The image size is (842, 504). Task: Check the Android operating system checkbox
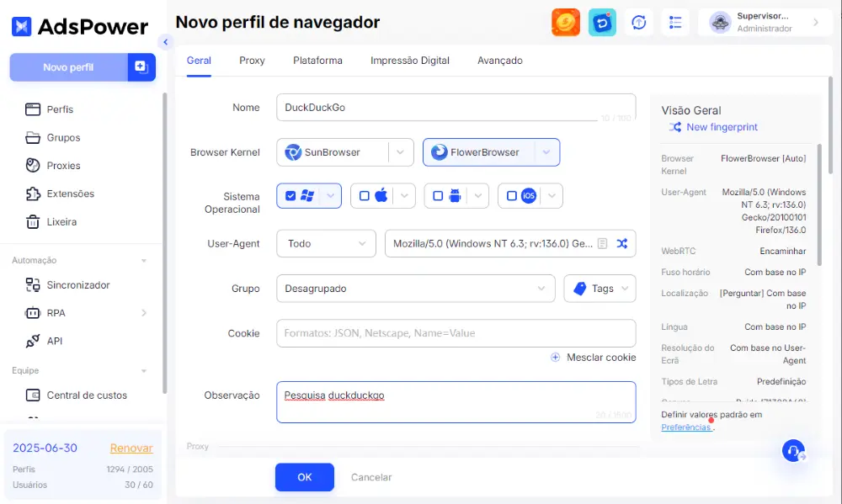point(438,196)
